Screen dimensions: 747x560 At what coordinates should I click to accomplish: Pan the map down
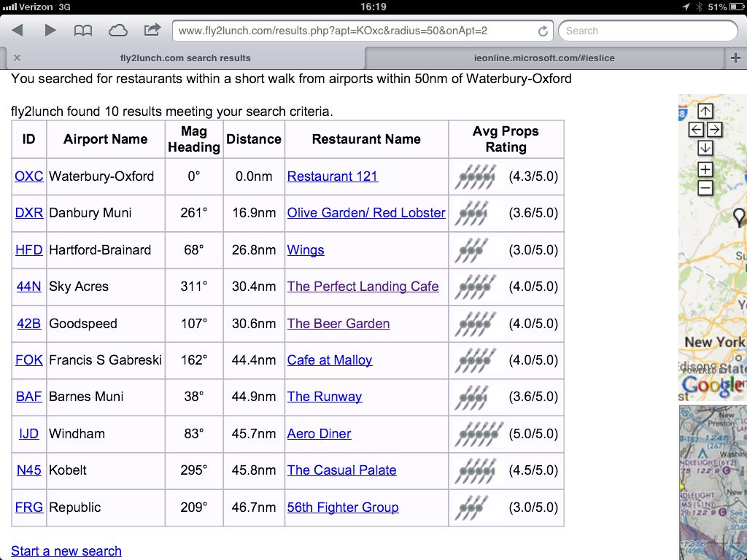[x=705, y=147]
